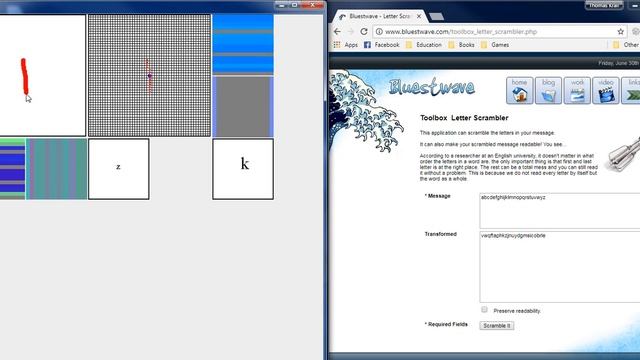Bookmark page with star icon
This screenshot has height=360, width=640.
point(620,31)
